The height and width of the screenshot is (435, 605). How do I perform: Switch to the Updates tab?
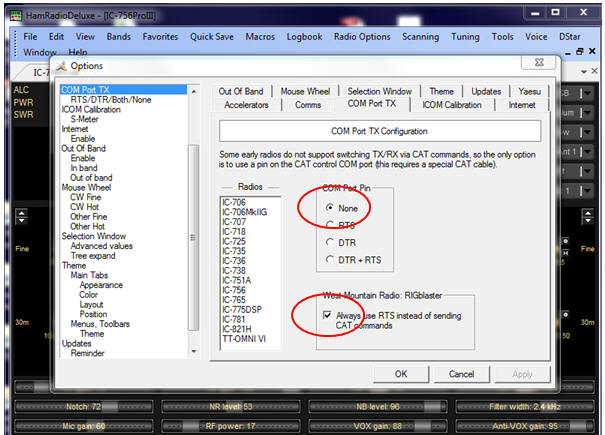[486, 91]
